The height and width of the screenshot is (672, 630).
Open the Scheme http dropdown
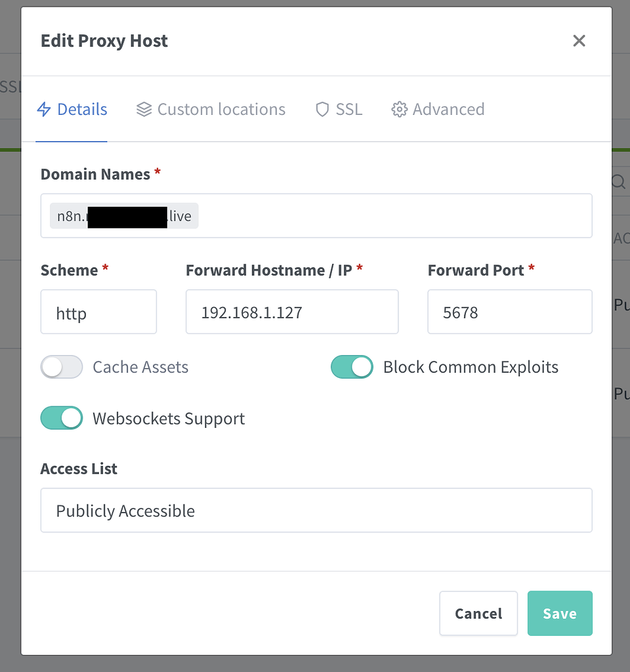tap(98, 312)
